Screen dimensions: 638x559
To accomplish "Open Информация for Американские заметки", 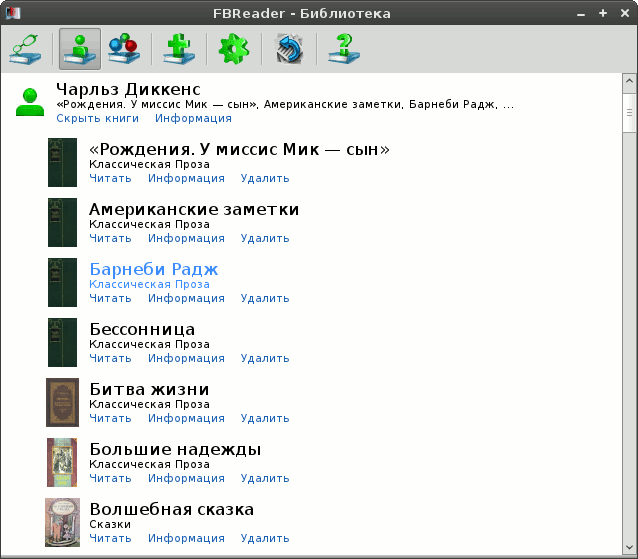I will tap(186, 238).
